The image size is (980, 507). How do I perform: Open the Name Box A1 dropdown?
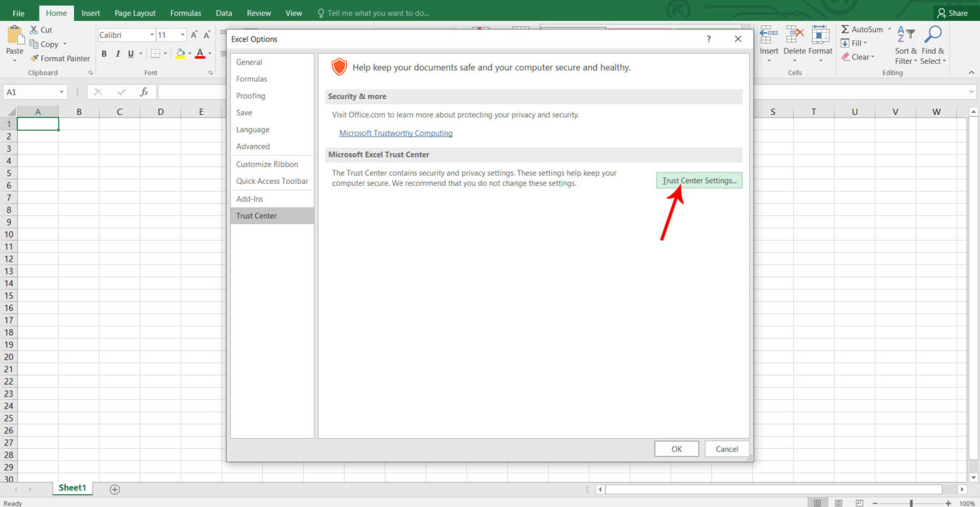pyautogui.click(x=62, y=92)
